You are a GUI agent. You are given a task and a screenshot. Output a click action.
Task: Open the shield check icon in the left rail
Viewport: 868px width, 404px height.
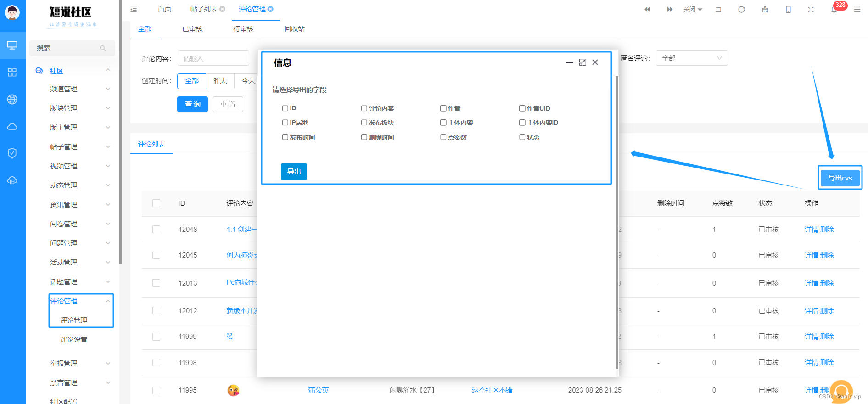(x=12, y=153)
